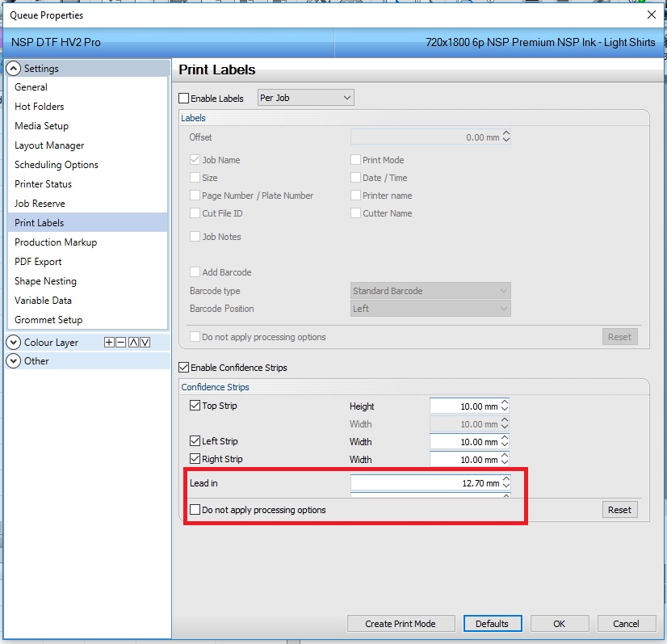Click the Labels section Reset button

pos(620,337)
